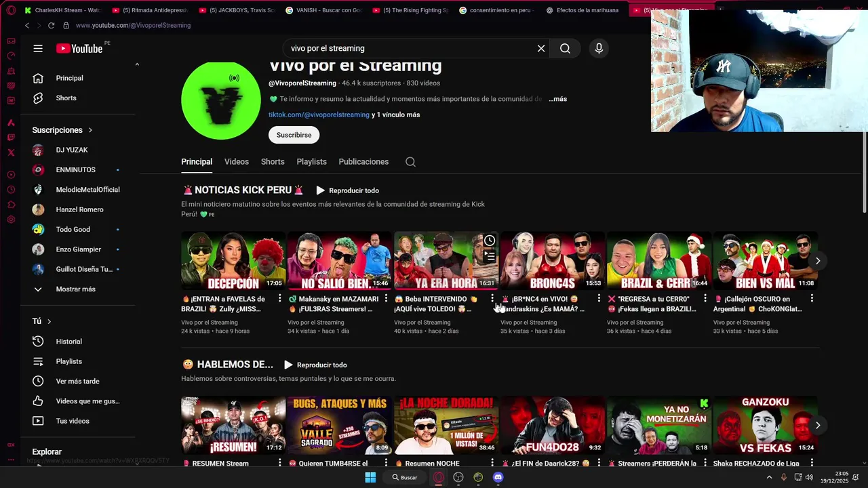
Task: Open options menu for REGRESA a tu CERRO video
Action: 705,298
